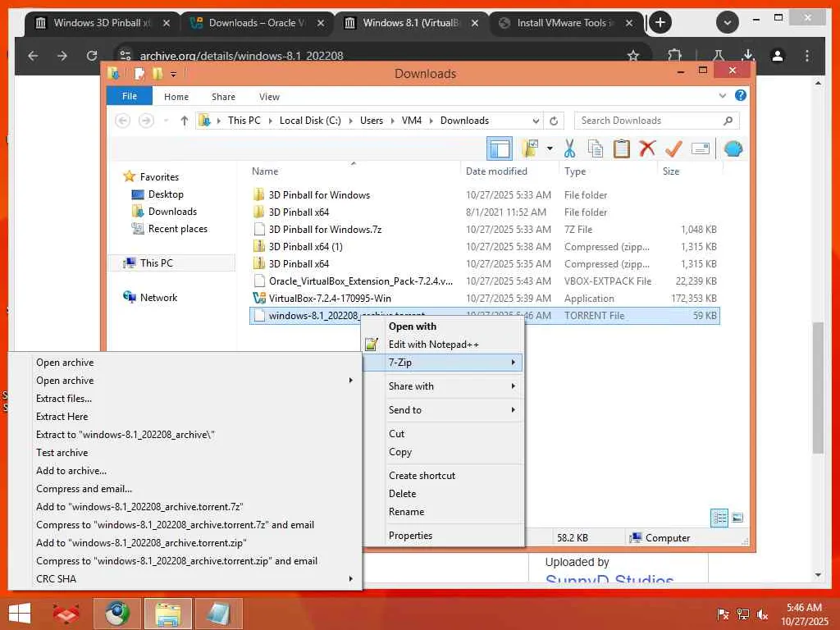Viewport: 840px width, 630px height.
Task: Choose Extract Here in 7-Zip submenu
Action: 185,416
